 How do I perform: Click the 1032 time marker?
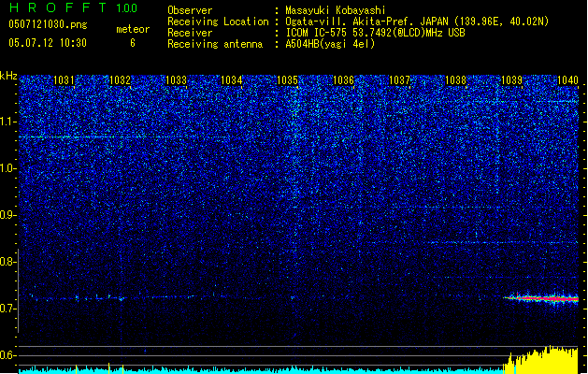[120, 80]
